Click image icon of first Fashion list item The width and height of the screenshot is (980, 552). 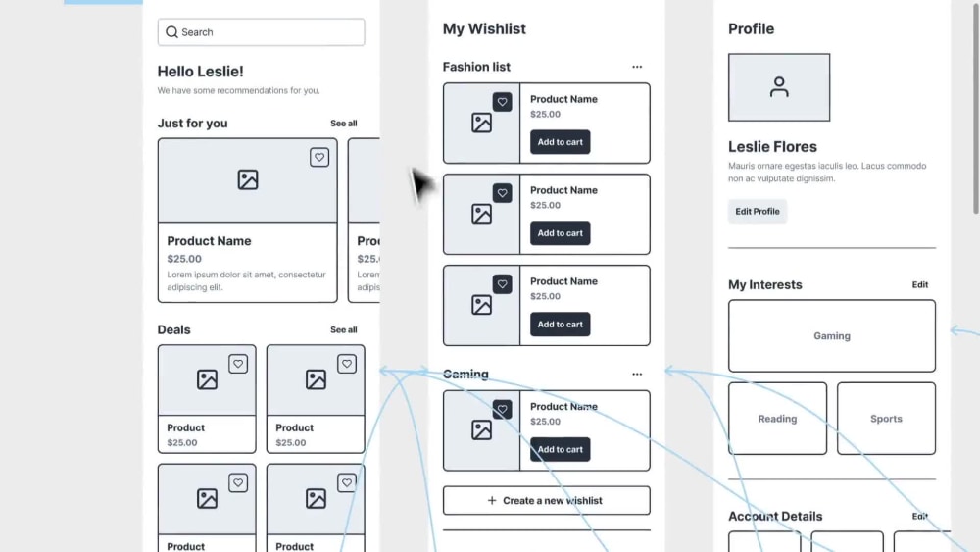481,123
